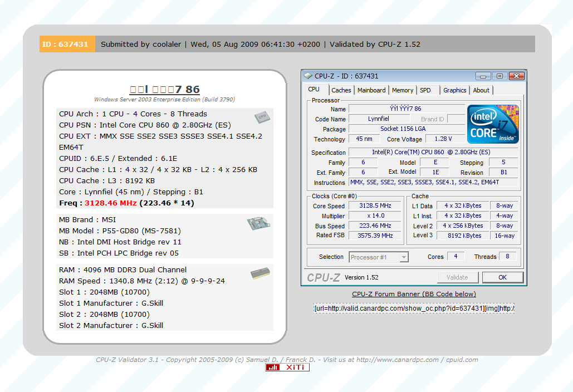Click the Threads count field showing 8

click(508, 257)
